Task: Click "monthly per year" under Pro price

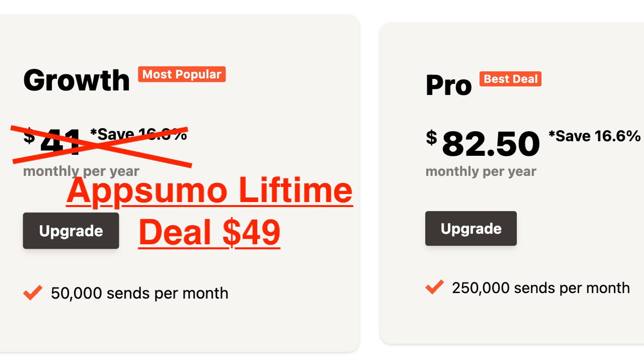Action: 481,171
